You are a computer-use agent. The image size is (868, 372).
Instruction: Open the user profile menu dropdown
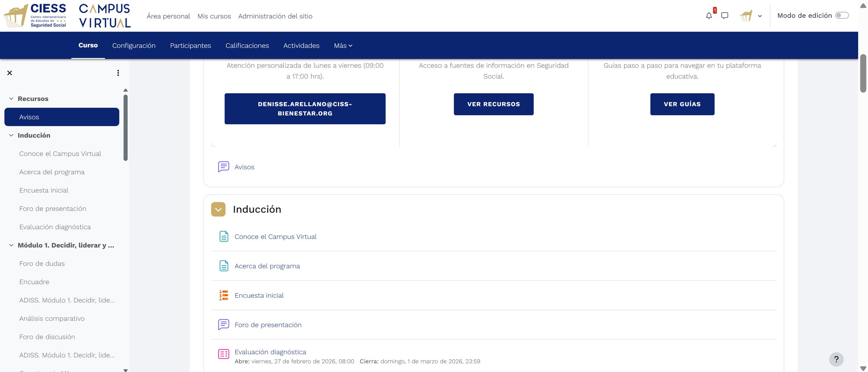pos(751,16)
